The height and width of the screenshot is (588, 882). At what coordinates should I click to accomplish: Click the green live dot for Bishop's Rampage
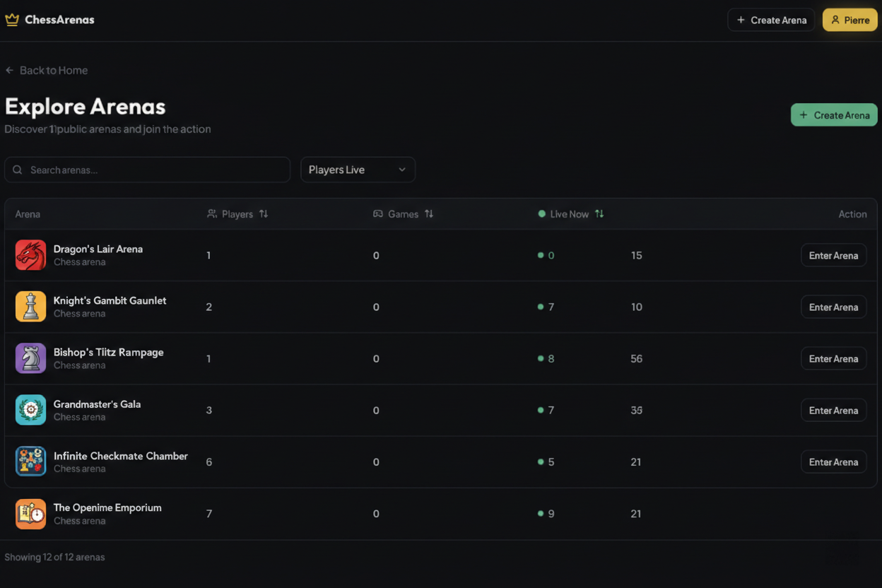pos(541,358)
